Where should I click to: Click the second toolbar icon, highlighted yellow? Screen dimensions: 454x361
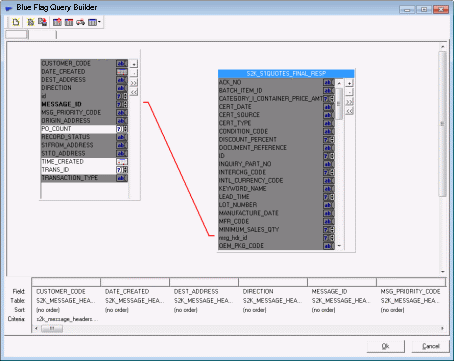pyautogui.click(x=30, y=22)
